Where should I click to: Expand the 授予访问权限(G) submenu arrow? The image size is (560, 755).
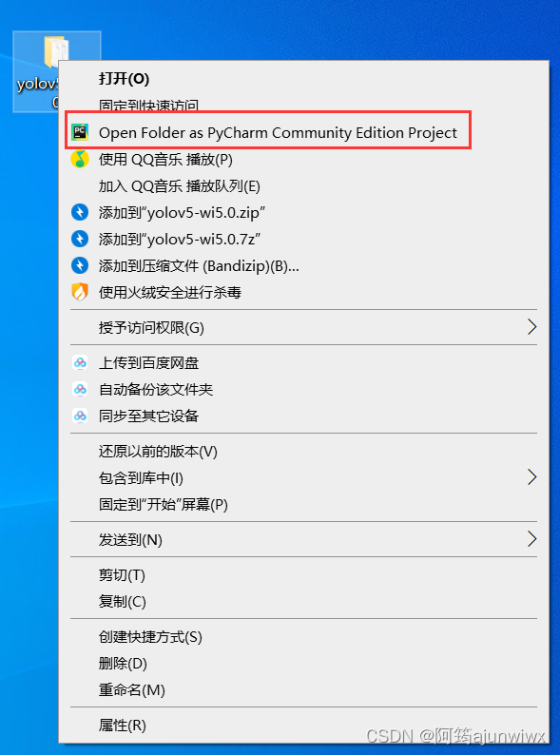coord(531,327)
